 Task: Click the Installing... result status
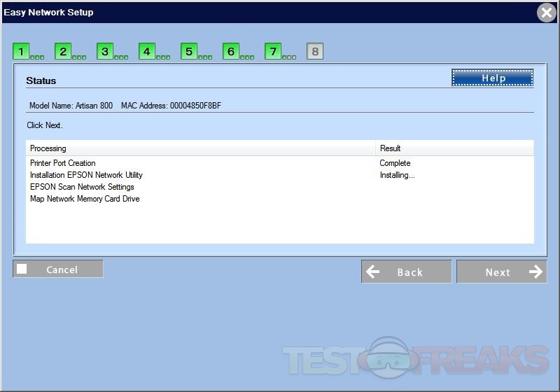click(x=397, y=175)
